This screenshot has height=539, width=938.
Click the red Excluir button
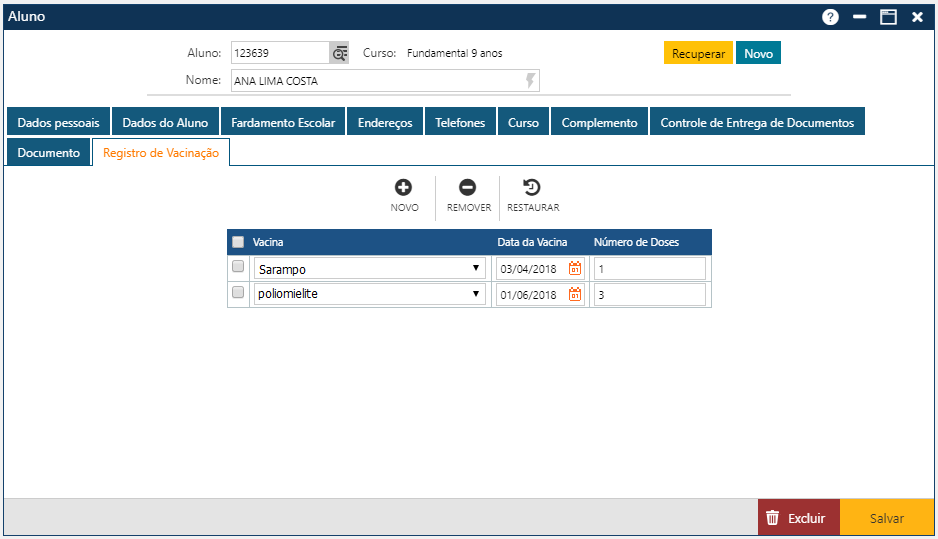pyautogui.click(x=797, y=518)
